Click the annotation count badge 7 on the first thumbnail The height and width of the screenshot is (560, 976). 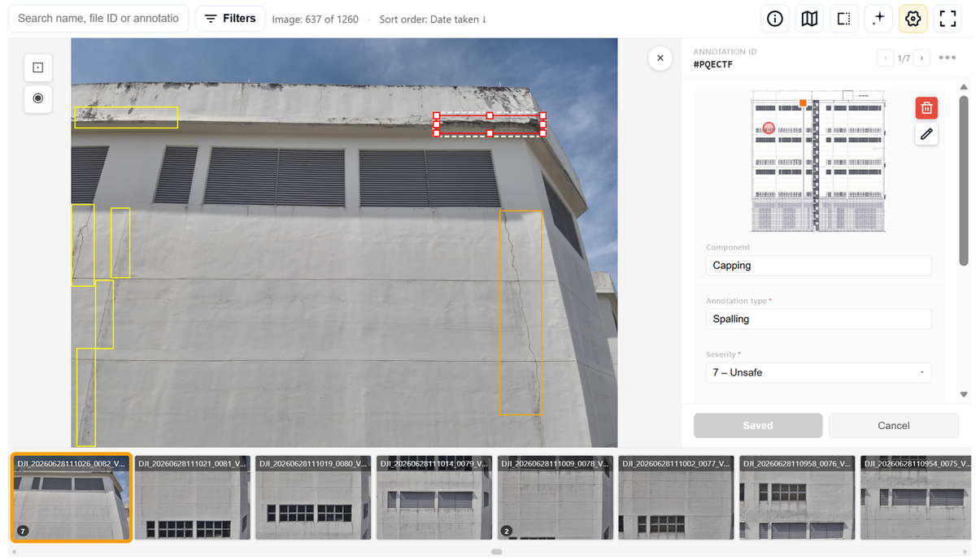[23, 532]
